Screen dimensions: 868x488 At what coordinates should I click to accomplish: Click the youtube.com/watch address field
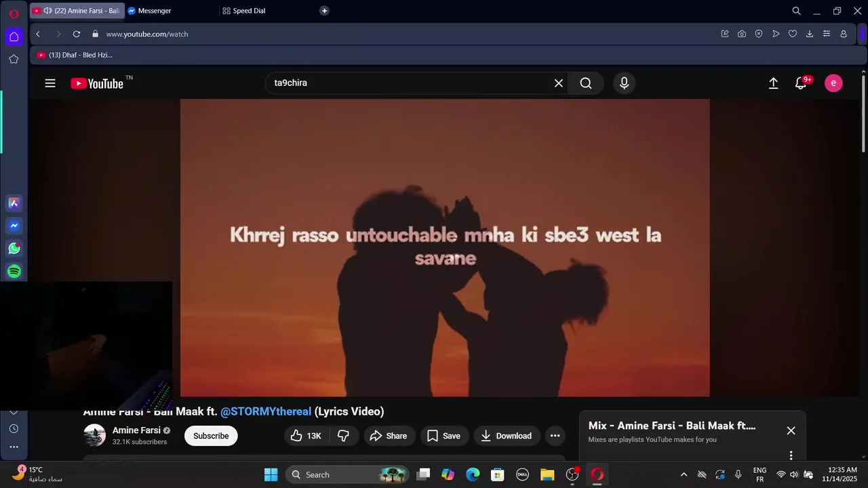pyautogui.click(x=147, y=34)
